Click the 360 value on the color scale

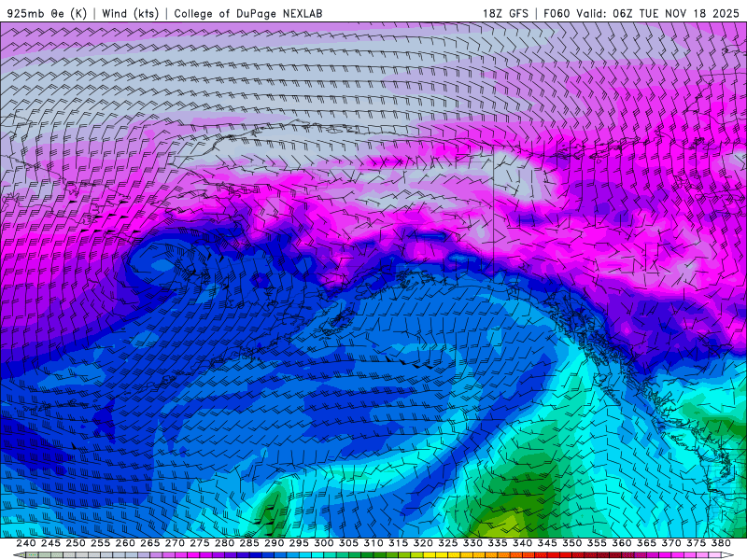(x=621, y=543)
